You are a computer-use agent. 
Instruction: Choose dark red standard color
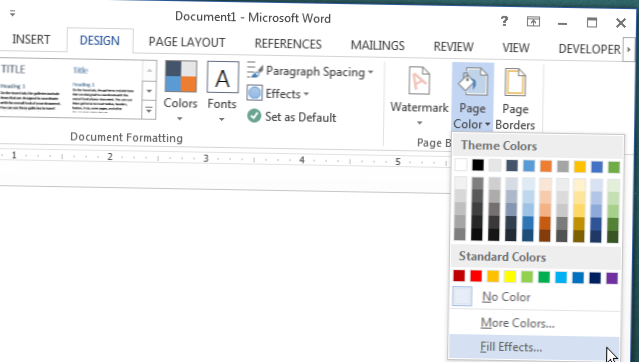click(x=459, y=276)
